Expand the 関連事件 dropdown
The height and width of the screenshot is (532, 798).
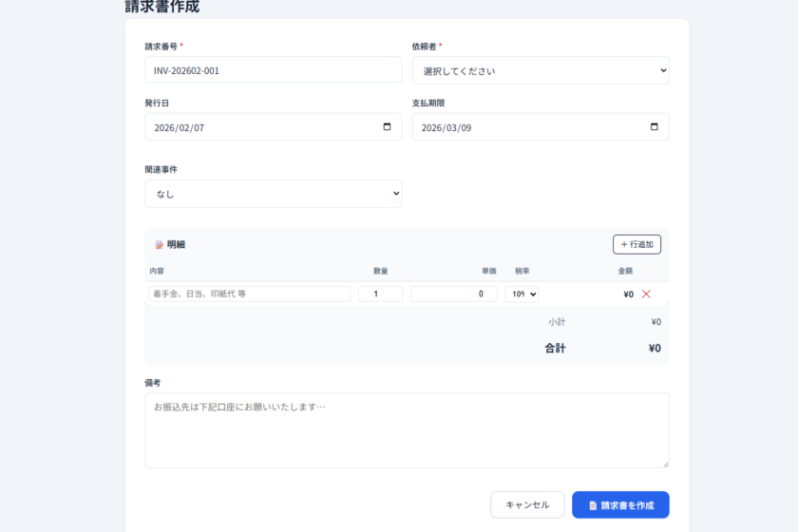[273, 194]
